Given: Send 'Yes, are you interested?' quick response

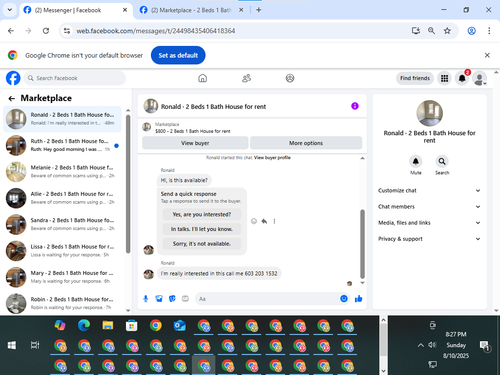Looking at the screenshot, I should click(202, 214).
